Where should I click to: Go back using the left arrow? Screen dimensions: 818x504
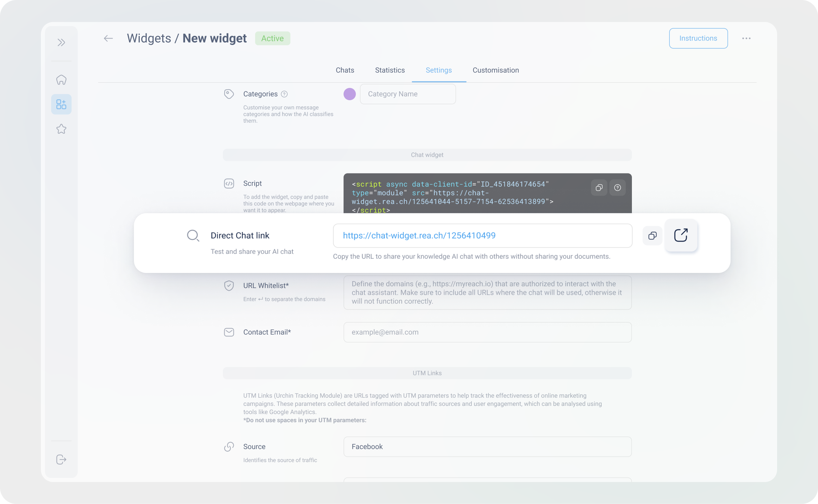click(x=108, y=39)
